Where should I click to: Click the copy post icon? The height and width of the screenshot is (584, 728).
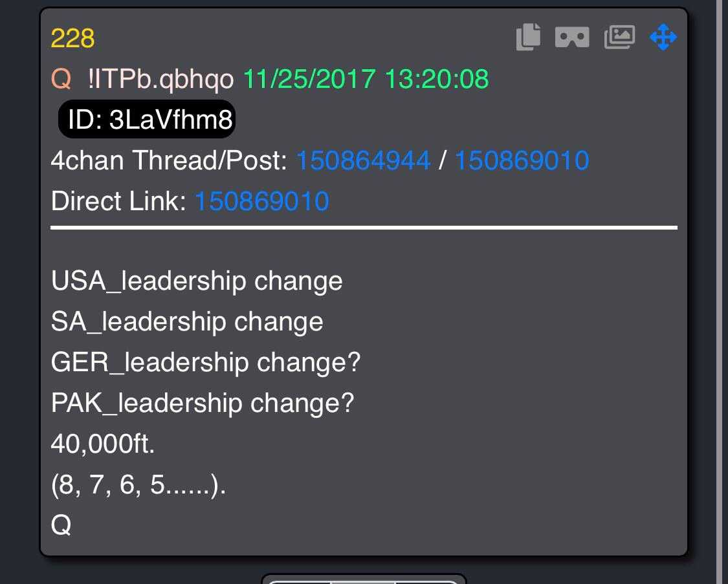pyautogui.click(x=528, y=37)
